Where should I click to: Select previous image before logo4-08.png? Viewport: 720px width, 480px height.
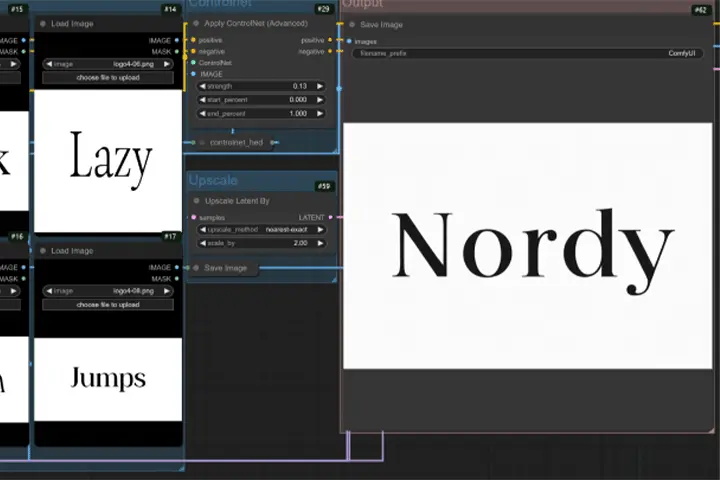point(49,291)
